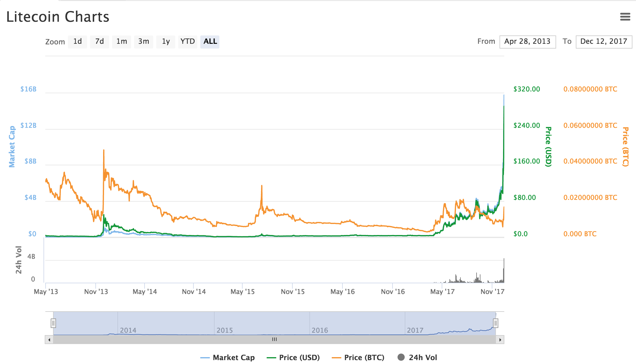Screen dimensions: 636x364
Task: Set zoom range to 1d
Action: coord(77,42)
